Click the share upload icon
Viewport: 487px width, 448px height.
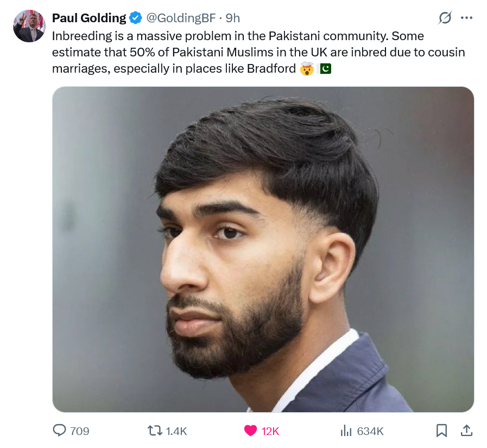pos(466,430)
